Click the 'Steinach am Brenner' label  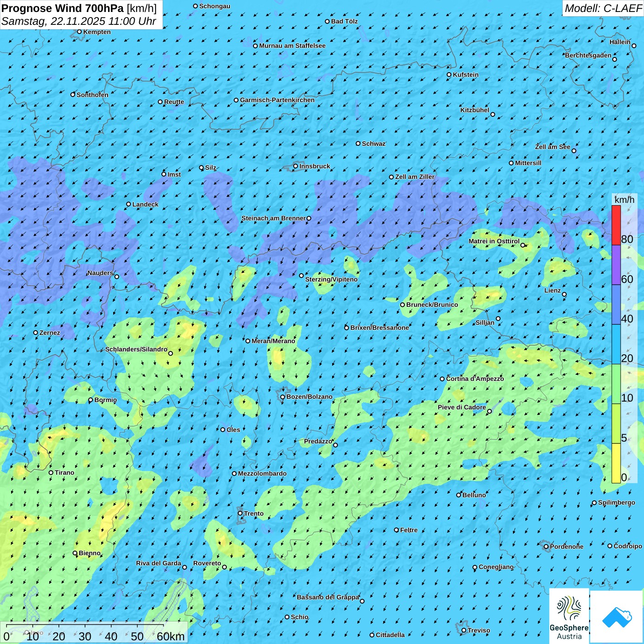click(x=273, y=218)
